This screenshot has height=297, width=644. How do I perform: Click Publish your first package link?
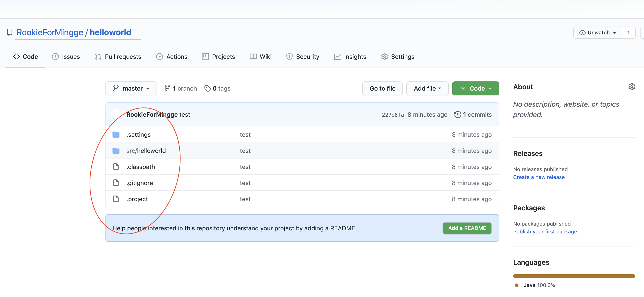[x=545, y=231]
